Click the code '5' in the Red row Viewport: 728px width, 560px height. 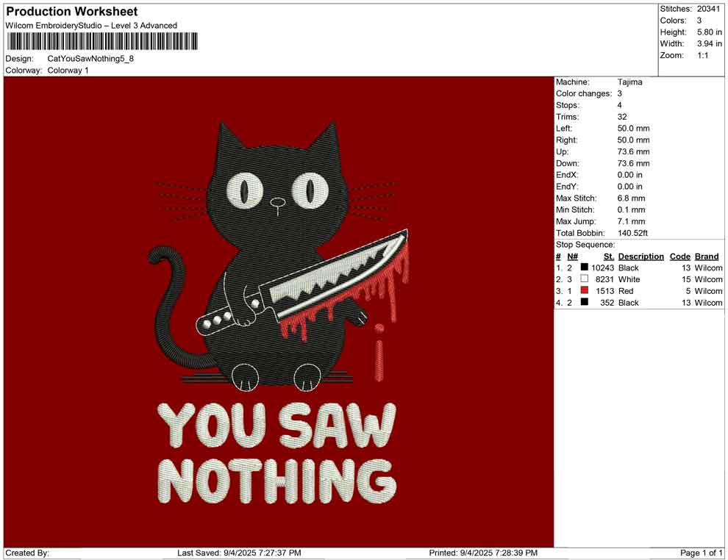pyautogui.click(x=688, y=291)
